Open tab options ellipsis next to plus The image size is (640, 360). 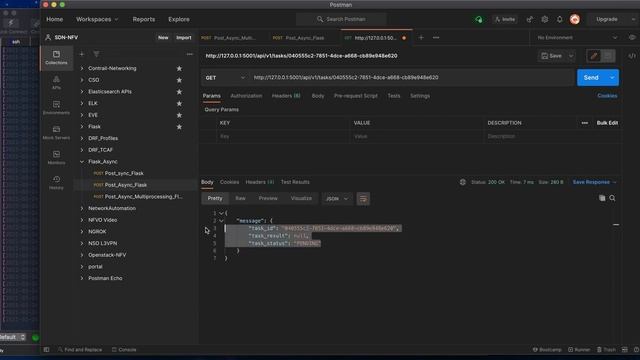(x=436, y=38)
